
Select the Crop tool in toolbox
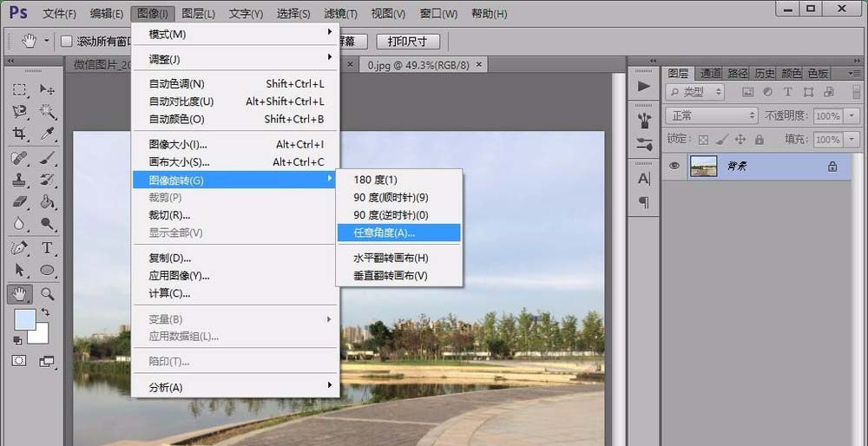(19, 134)
